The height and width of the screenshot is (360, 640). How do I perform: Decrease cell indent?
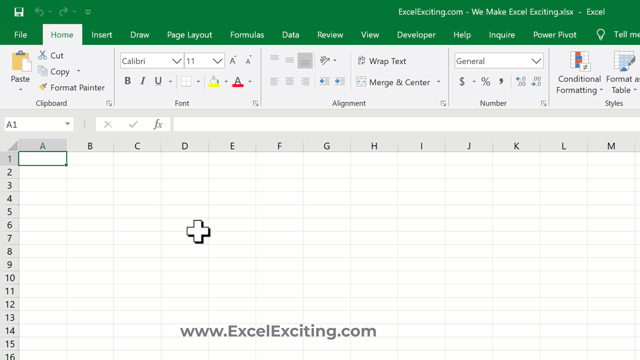[x=324, y=82]
